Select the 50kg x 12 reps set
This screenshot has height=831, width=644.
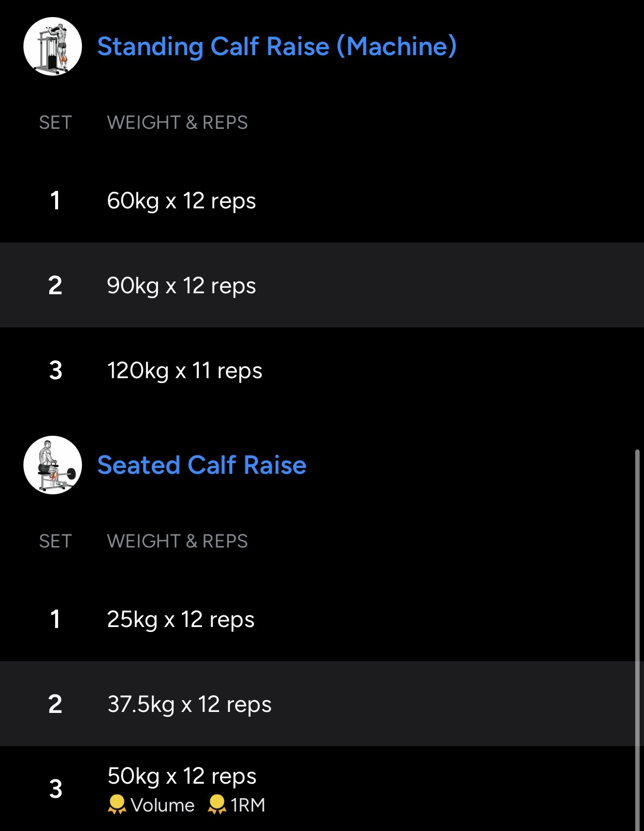click(x=181, y=776)
